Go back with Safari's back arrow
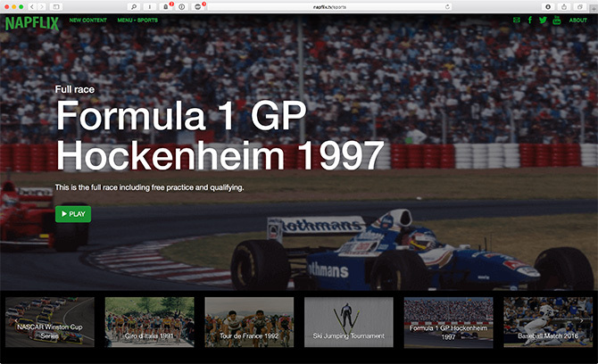Image resolution: width=598 pixels, height=364 pixels. (x=32, y=7)
